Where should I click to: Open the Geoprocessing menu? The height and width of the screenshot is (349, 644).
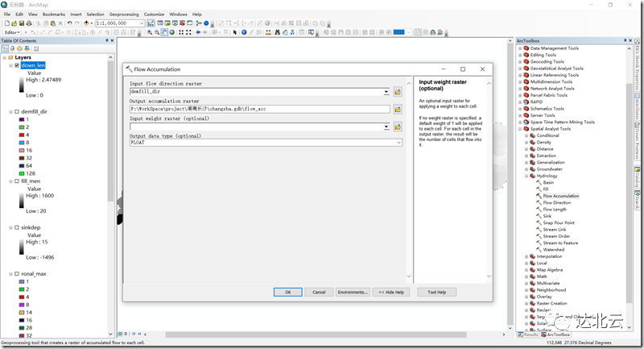tap(124, 14)
